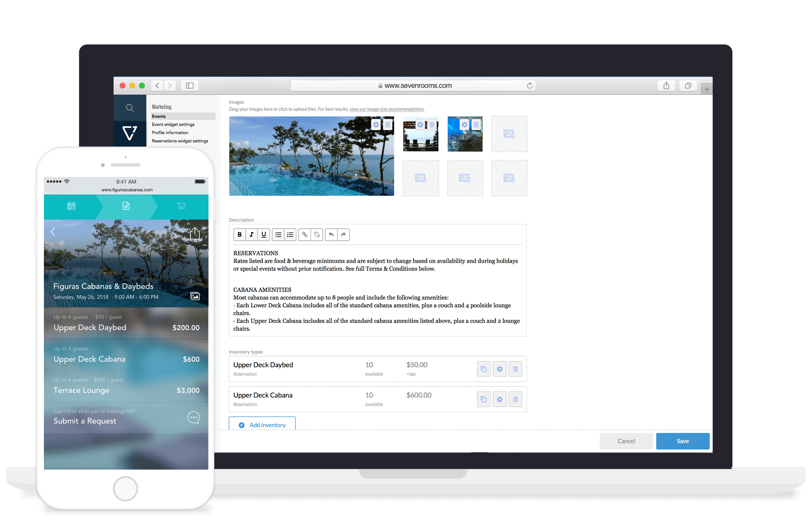The width and height of the screenshot is (812, 527).
Task: Click the Save button
Action: [x=683, y=441]
